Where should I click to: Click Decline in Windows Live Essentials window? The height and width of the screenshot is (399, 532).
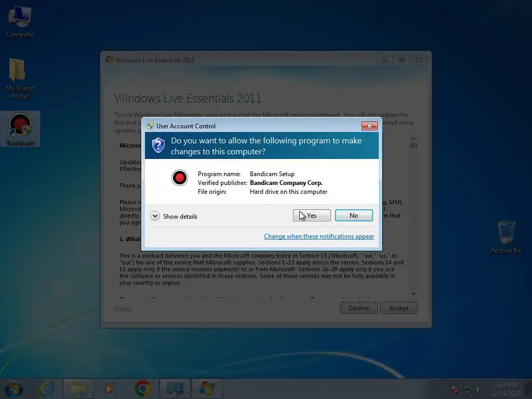click(358, 308)
